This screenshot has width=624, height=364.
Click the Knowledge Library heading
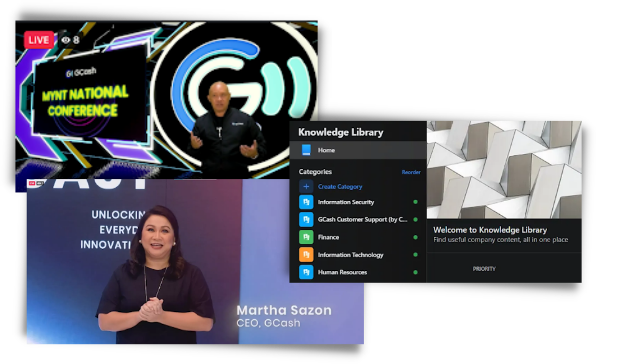click(341, 132)
